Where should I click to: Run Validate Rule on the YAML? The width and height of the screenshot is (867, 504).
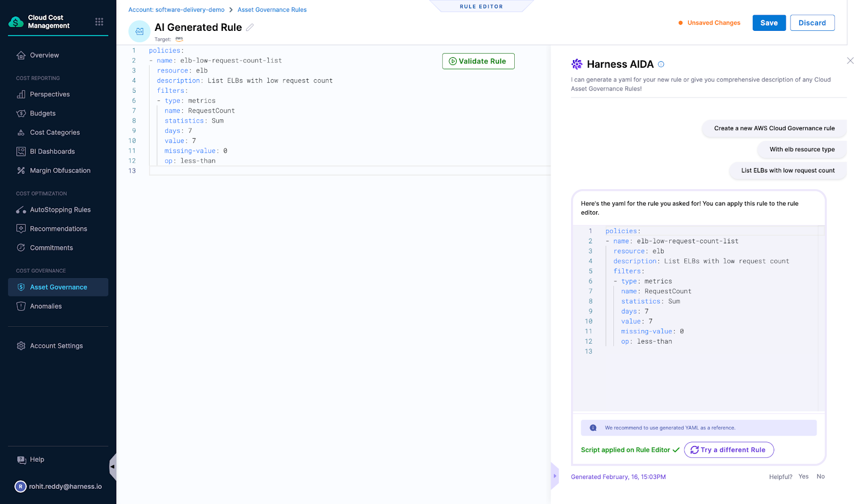click(x=478, y=61)
